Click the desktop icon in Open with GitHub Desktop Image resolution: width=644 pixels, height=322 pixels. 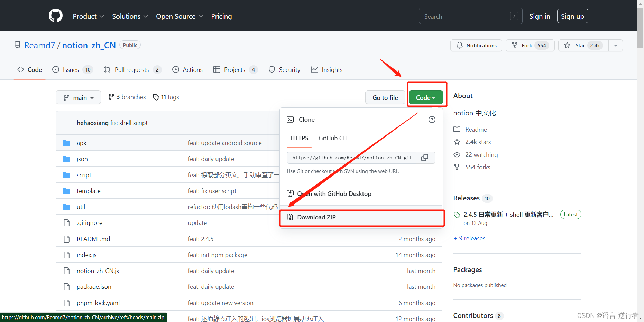point(290,193)
